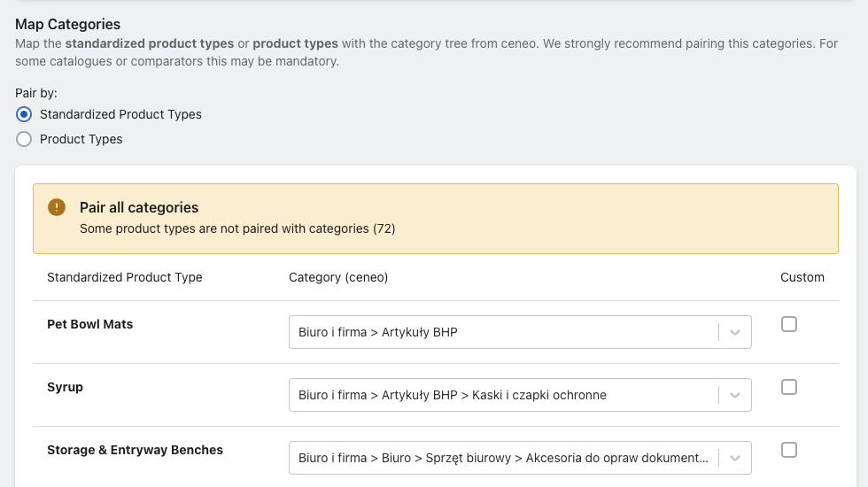Select the 'Syrup' row label
The height and width of the screenshot is (487, 868).
click(65, 387)
